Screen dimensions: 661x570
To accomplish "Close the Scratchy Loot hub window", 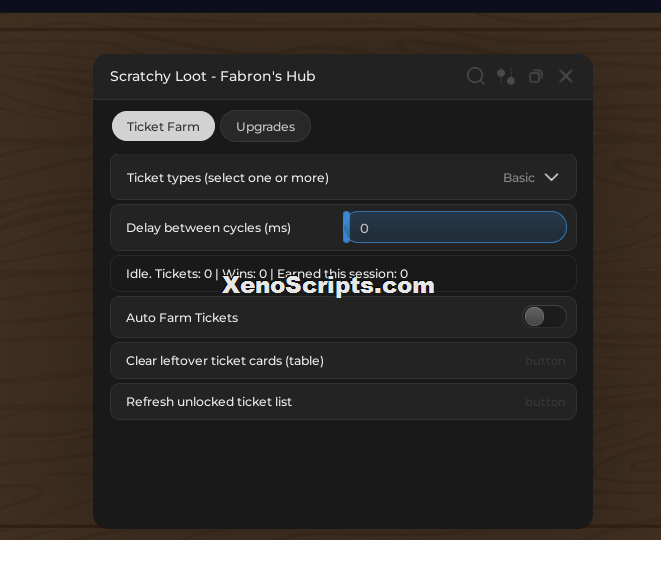I will pos(566,76).
